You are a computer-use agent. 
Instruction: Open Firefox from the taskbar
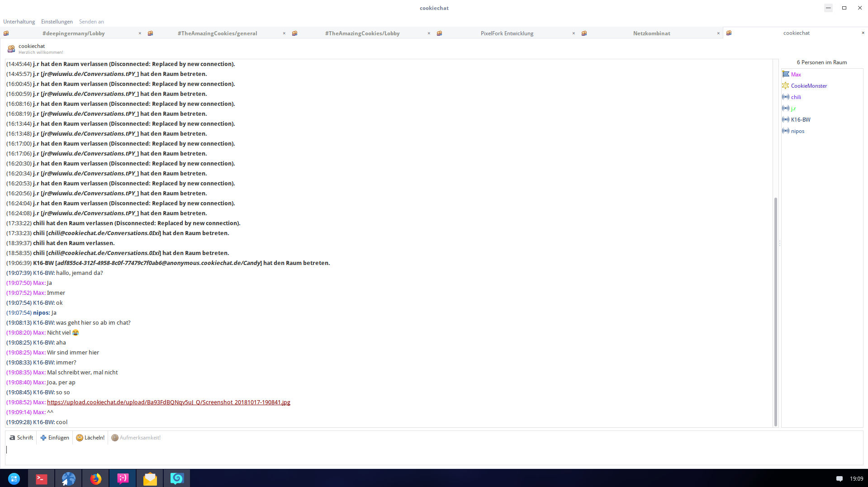pyautogui.click(x=95, y=478)
